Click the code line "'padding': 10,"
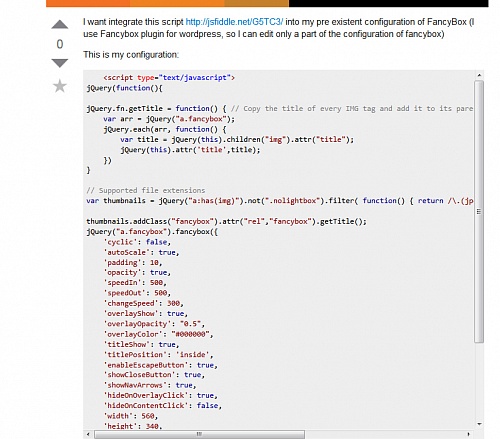500x439 pixels. coord(133,263)
